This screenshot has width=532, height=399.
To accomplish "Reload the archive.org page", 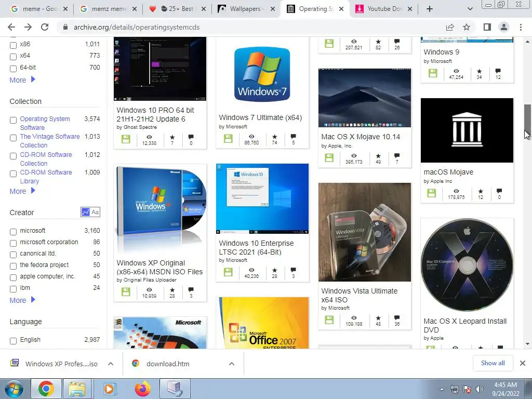I will click(x=45, y=27).
